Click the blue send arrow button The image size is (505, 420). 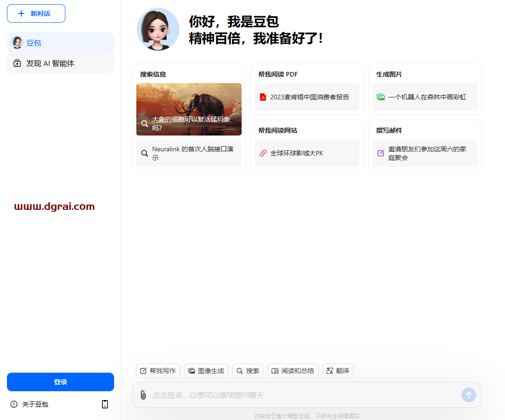(x=469, y=395)
